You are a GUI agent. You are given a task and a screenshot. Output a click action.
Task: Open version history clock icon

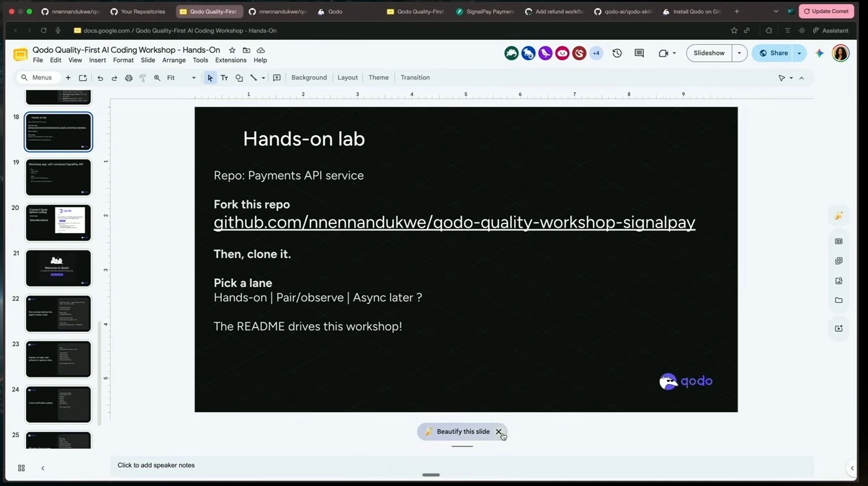[x=617, y=53]
